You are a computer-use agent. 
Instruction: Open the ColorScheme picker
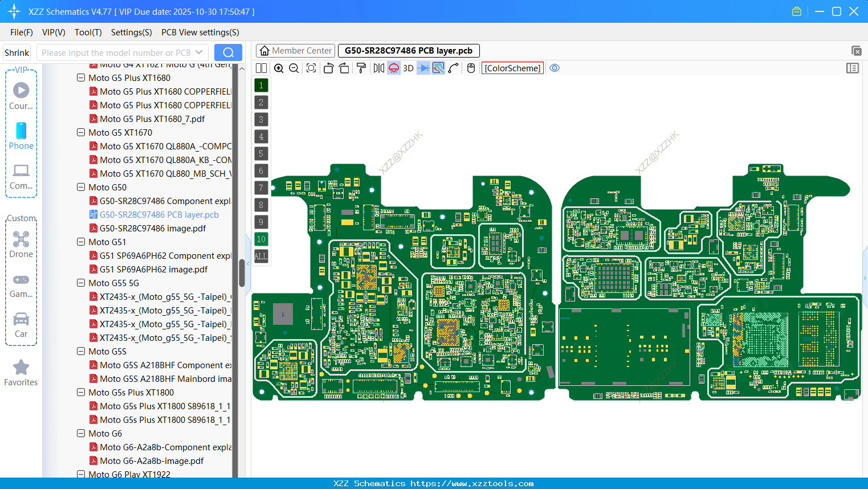tap(512, 68)
